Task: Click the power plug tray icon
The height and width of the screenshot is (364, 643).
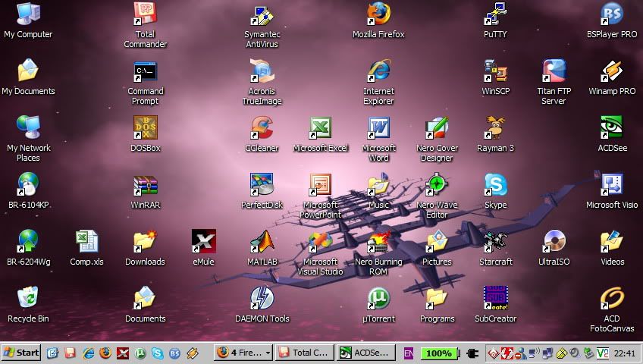Action: (x=473, y=353)
